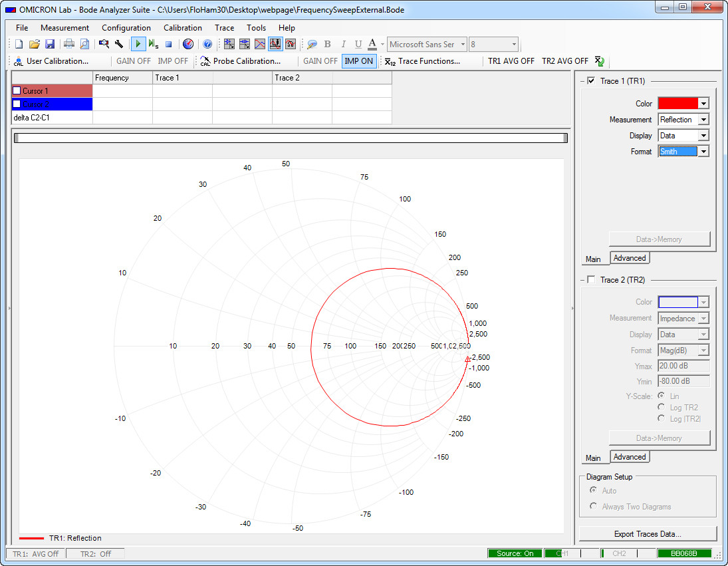The height and width of the screenshot is (566, 728).
Task: Click the gauge meter icon in the toolbar
Action: pos(188,44)
